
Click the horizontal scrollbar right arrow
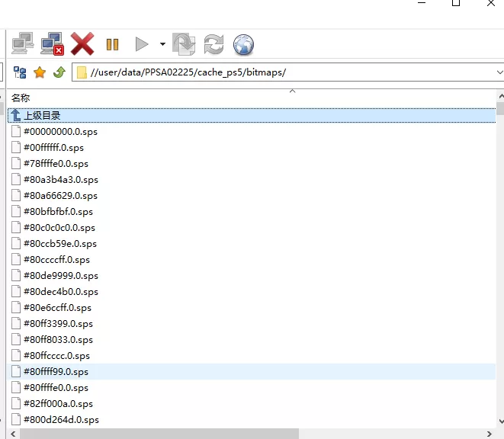[x=489, y=434]
